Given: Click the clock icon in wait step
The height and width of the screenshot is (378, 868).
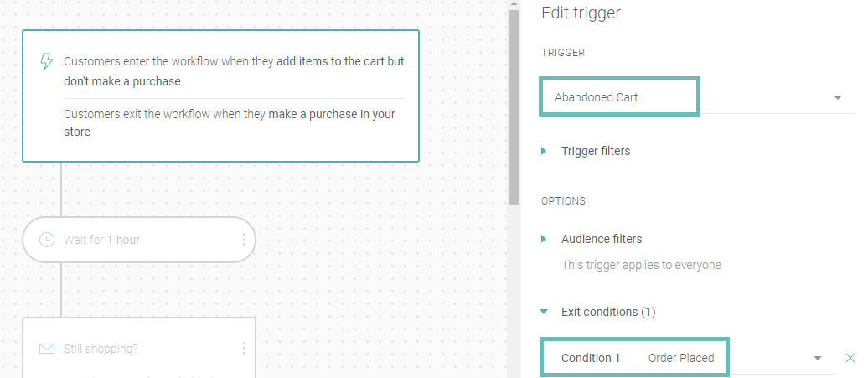Looking at the screenshot, I should click(47, 240).
